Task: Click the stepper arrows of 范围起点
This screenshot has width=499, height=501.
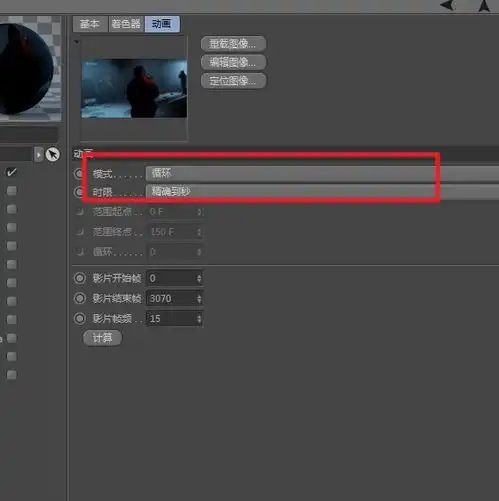Action: pyautogui.click(x=199, y=212)
